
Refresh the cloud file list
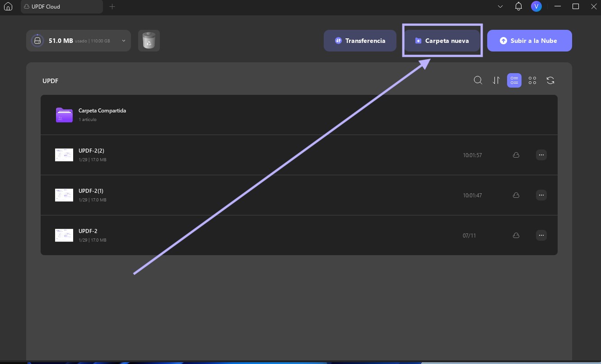pos(550,80)
